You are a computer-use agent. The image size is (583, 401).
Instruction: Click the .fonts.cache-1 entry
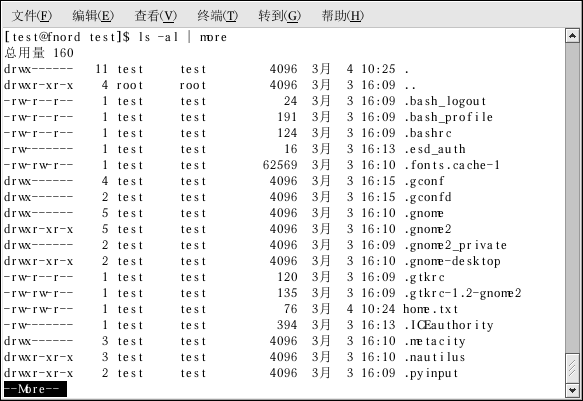point(452,165)
